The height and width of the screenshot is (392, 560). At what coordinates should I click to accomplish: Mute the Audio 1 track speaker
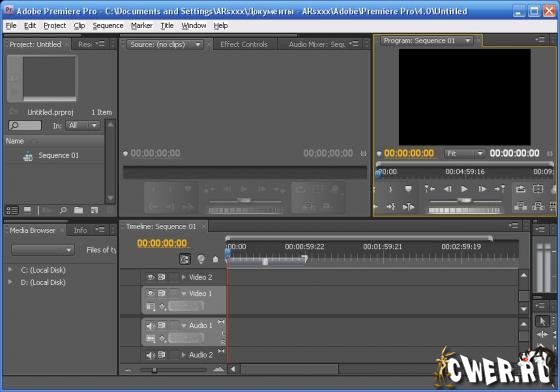[x=150, y=325]
